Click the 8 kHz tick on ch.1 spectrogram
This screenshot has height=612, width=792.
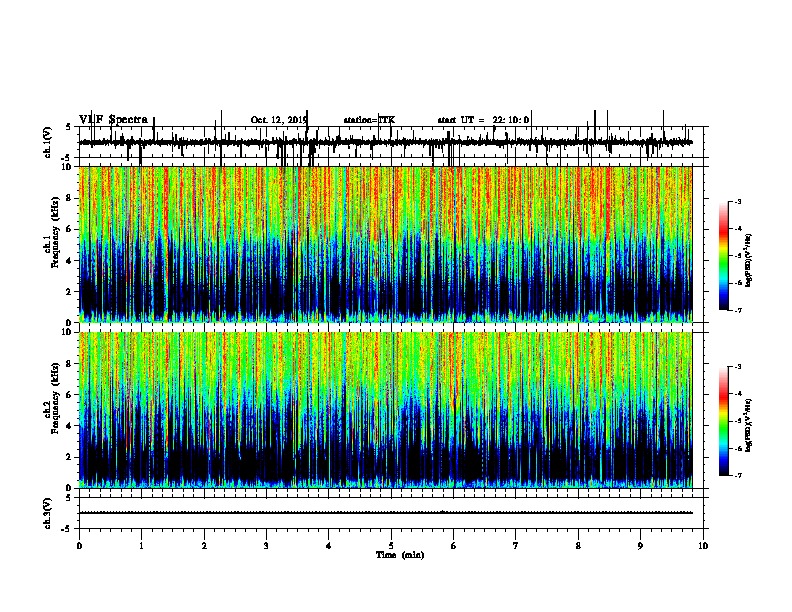pos(70,198)
